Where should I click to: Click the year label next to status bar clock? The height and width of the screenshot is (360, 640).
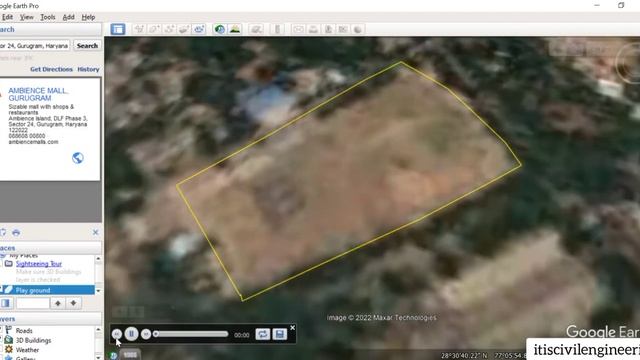[130, 355]
